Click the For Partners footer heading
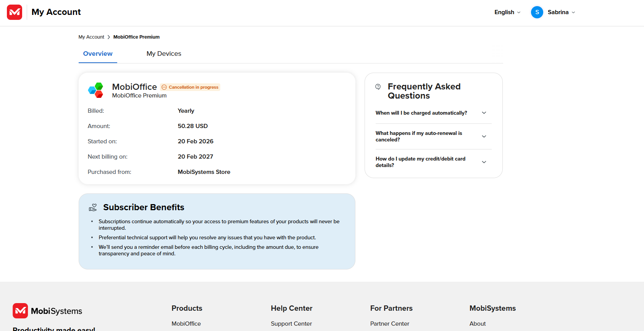Screen dimensions: 644x331 click(x=391, y=308)
